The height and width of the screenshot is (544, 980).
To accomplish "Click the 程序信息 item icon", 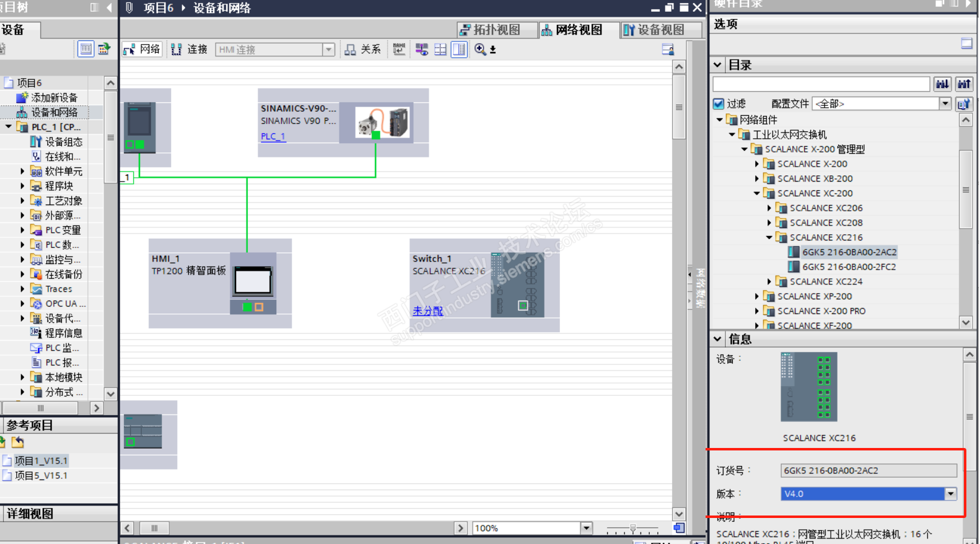I will pos(37,333).
